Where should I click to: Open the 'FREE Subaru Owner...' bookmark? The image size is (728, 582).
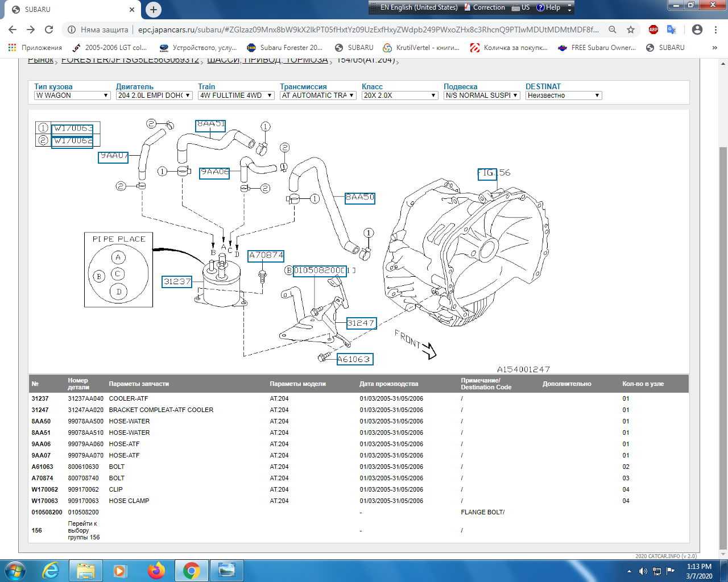[x=597, y=48]
